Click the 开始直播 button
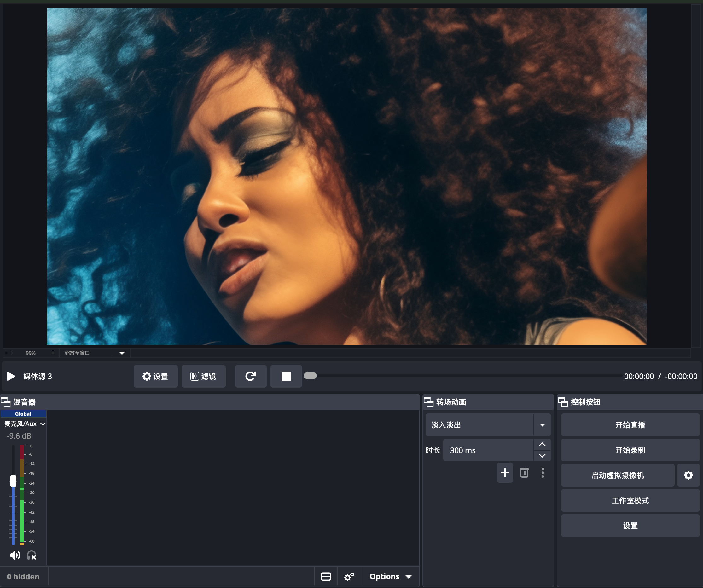This screenshot has height=588, width=703. click(x=630, y=425)
